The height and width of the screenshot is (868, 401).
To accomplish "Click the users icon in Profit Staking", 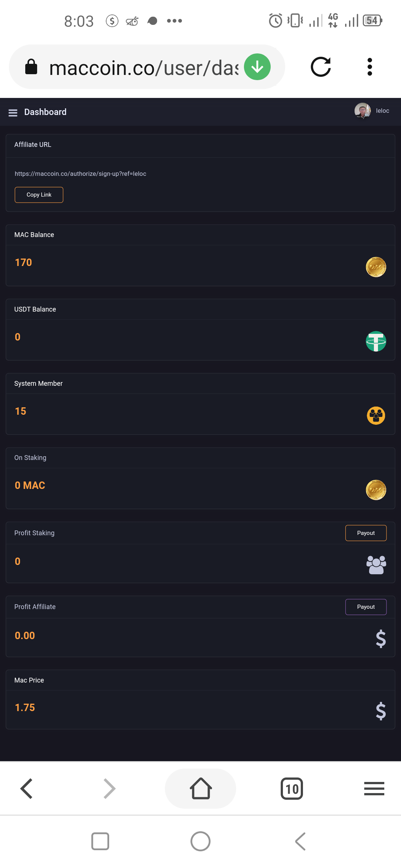I will 376,565.
